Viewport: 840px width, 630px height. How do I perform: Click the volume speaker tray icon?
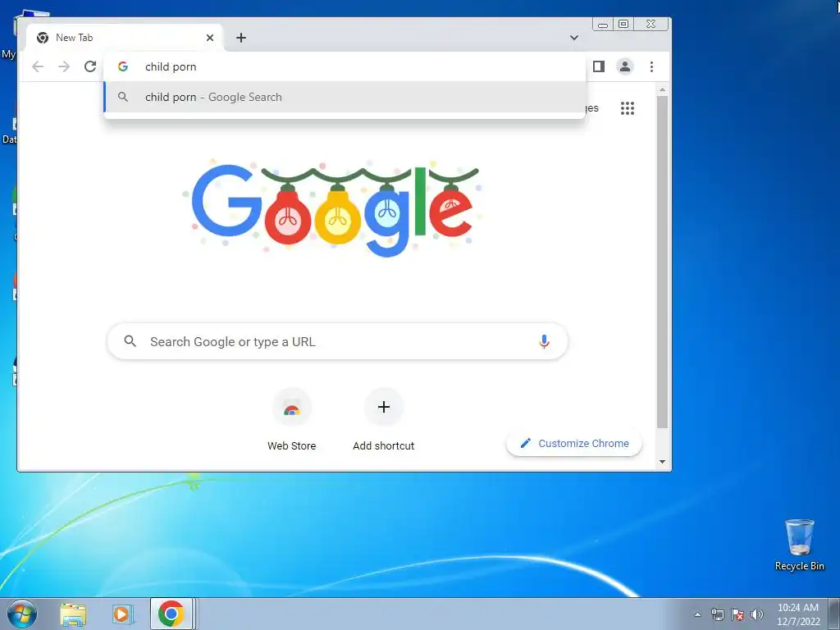coord(756,614)
